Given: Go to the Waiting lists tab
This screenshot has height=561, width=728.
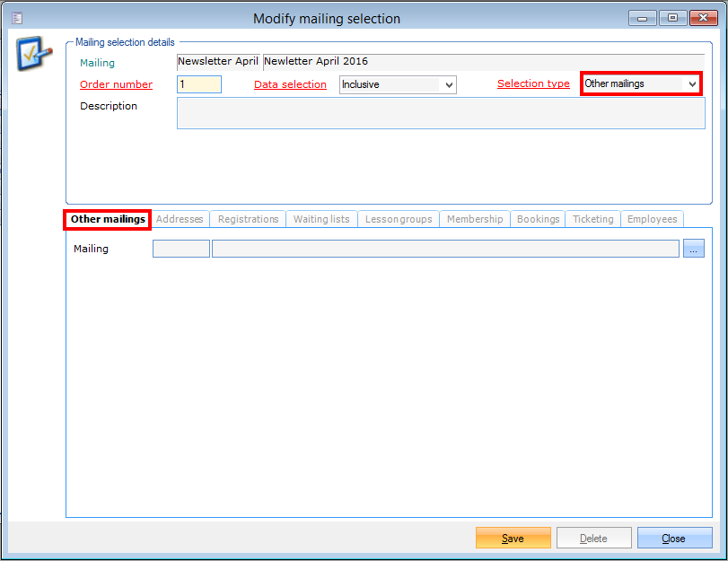Looking at the screenshot, I should pos(321,219).
